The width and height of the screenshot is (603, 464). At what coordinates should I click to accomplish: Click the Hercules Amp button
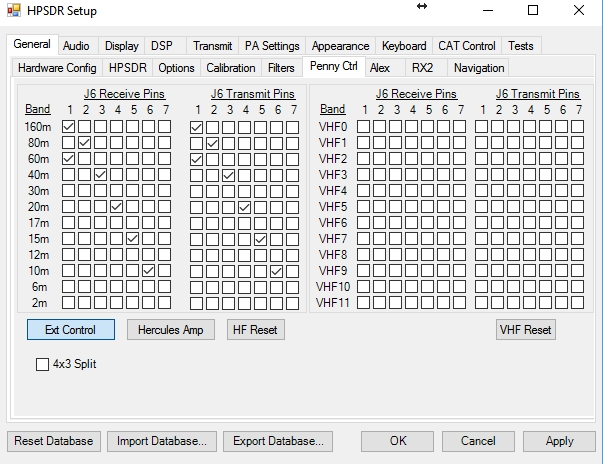point(171,329)
